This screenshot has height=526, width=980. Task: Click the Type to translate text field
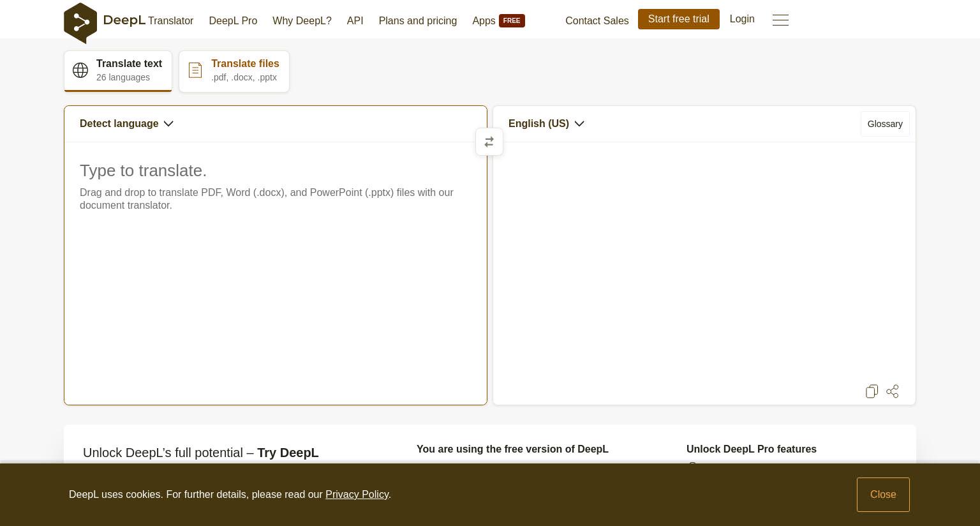point(276,273)
